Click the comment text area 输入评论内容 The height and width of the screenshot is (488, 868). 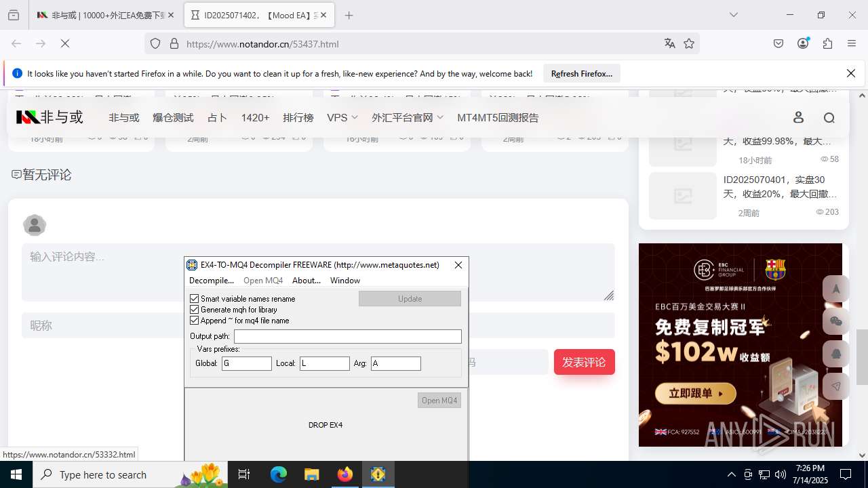coord(318,272)
